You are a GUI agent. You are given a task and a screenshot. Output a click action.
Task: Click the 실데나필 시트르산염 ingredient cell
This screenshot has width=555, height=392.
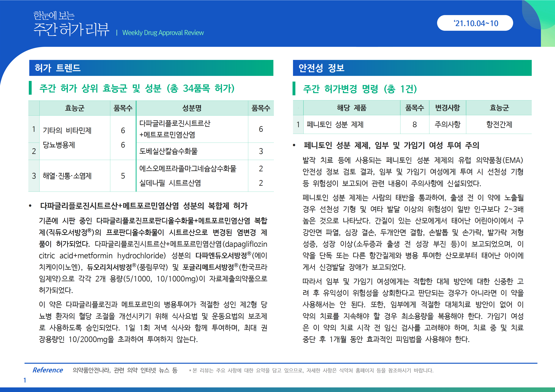(x=170, y=183)
